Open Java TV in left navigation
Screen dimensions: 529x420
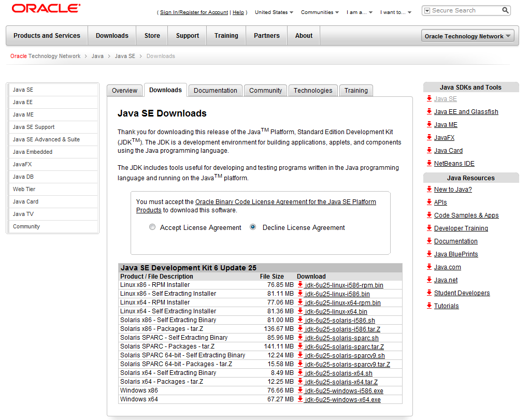tap(53, 214)
